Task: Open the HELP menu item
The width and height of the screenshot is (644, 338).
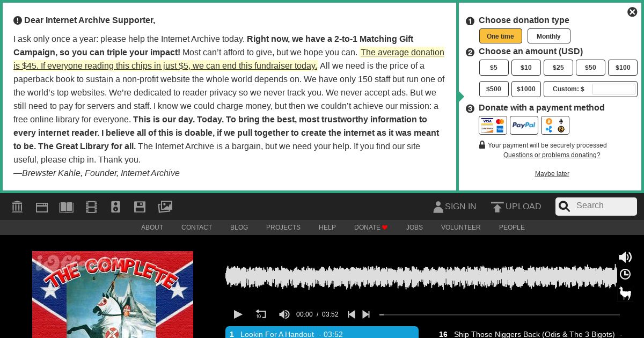Action: pyautogui.click(x=327, y=227)
